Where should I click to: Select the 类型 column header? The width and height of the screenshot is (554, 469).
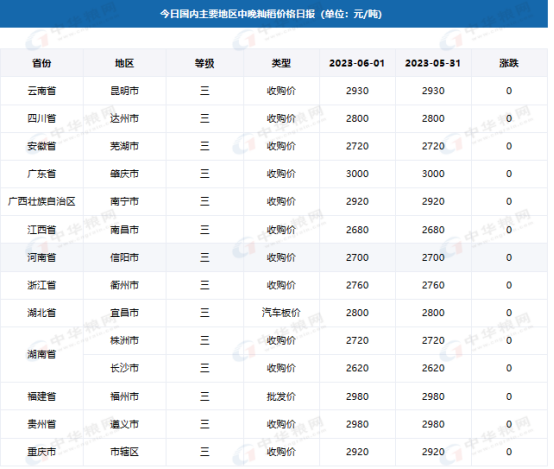click(281, 63)
